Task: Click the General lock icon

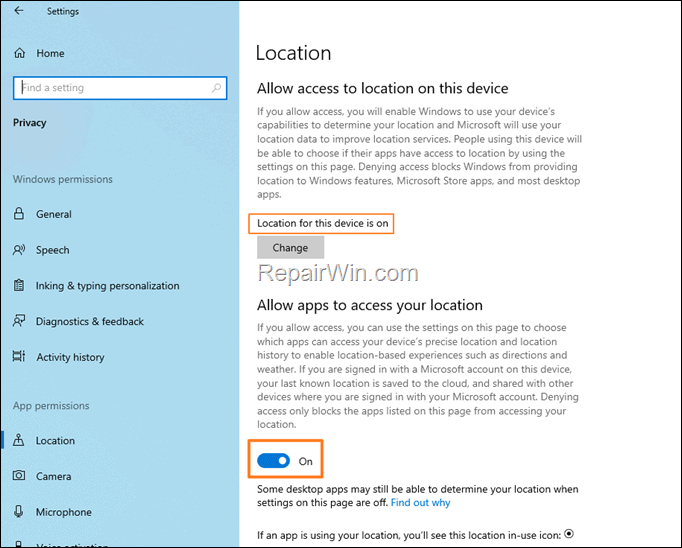Action: pos(19,214)
